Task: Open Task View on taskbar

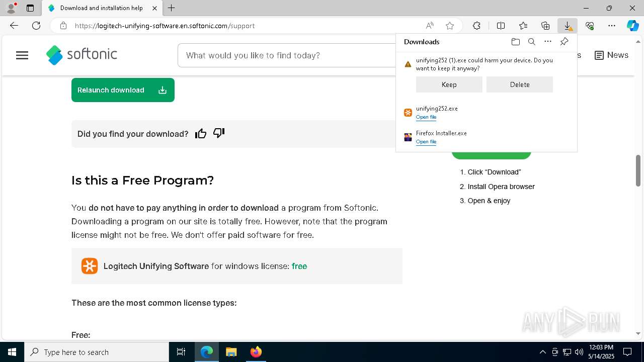Action: point(181,352)
